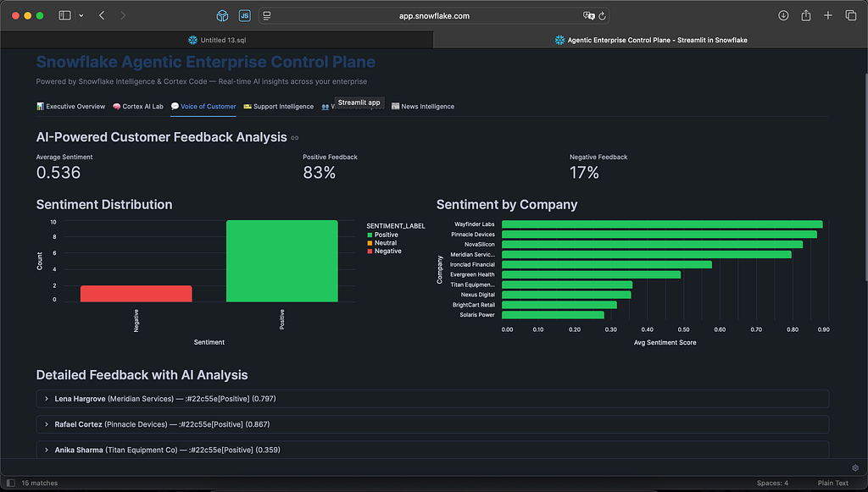The width and height of the screenshot is (868, 492).
Task: Toggle the Safari sidebar icon
Action: (64, 15)
